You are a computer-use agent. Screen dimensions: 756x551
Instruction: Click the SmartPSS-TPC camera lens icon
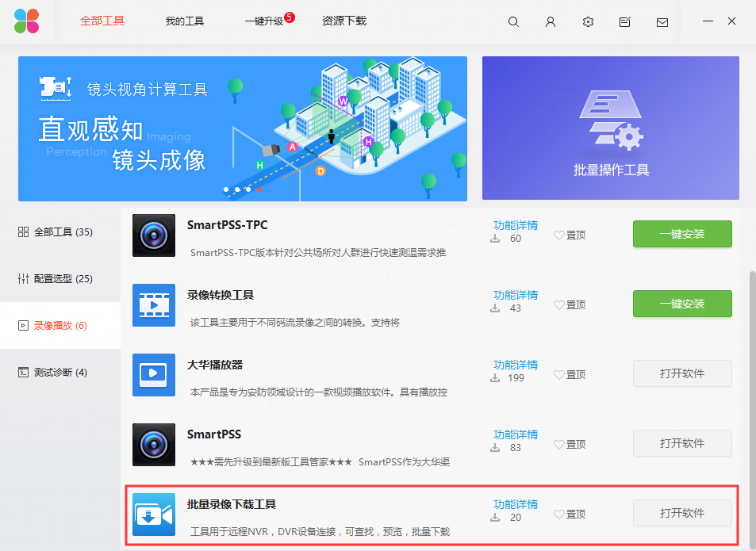(154, 235)
